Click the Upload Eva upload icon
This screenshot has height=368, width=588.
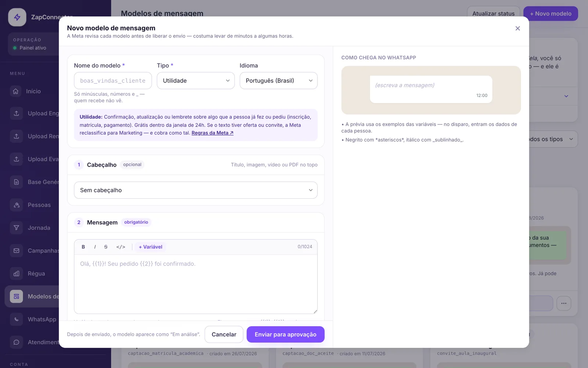click(17, 159)
